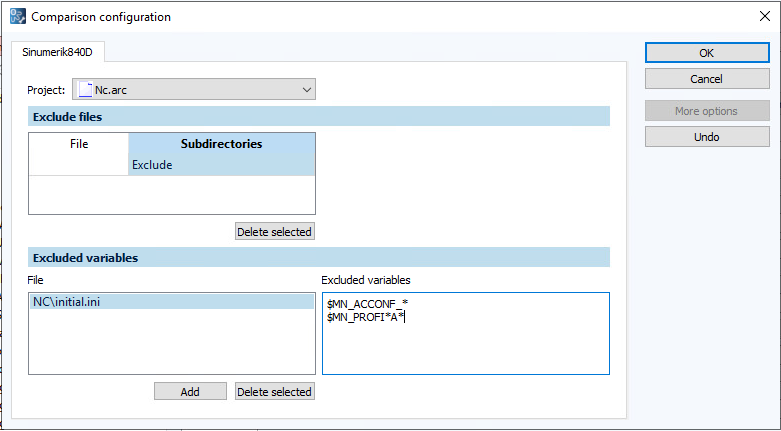Place cursor in $MN_PROFI*A* line
781x431 pixels.
pyautogui.click(x=366, y=317)
